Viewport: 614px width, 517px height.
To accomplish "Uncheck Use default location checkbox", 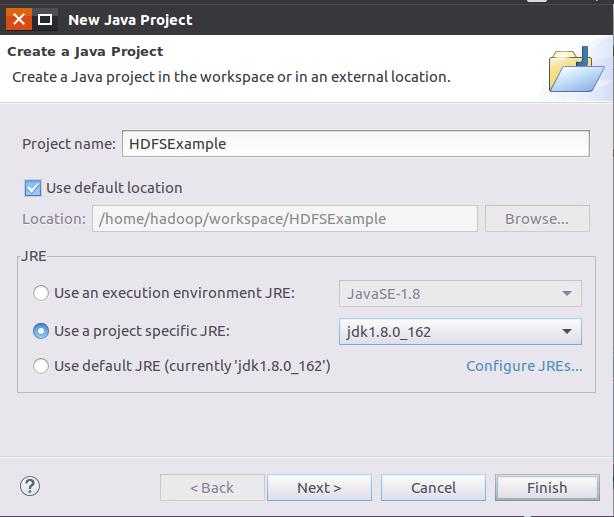I will click(33, 188).
